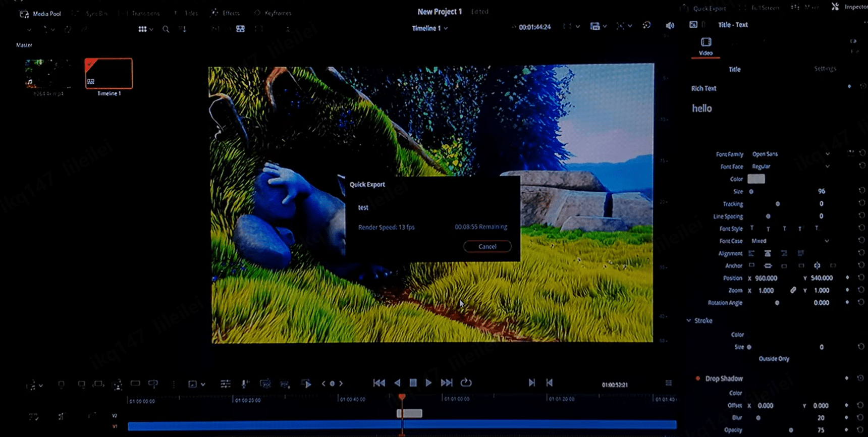Select the title clip on track V2
This screenshot has height=437, width=868.
pyautogui.click(x=409, y=414)
